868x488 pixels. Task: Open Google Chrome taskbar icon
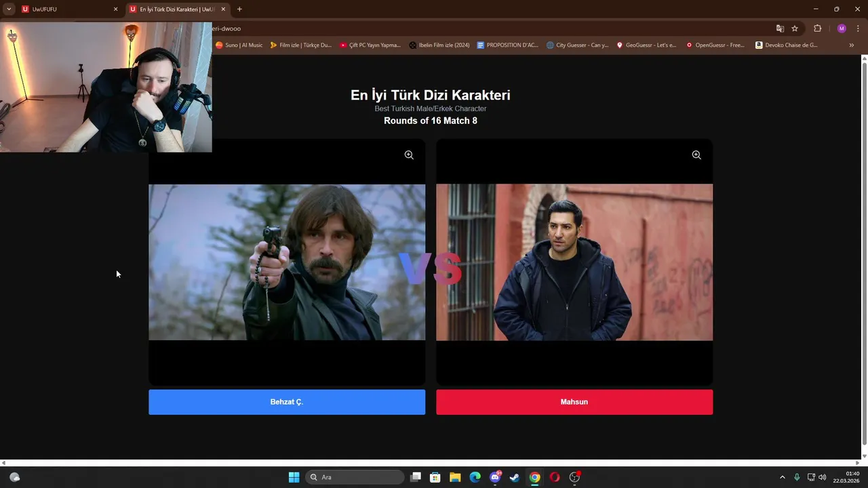[534, 477]
